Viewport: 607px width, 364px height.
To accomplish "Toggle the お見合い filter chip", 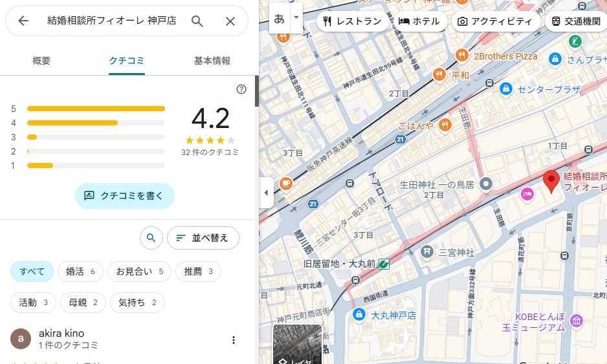I will 139,272.
